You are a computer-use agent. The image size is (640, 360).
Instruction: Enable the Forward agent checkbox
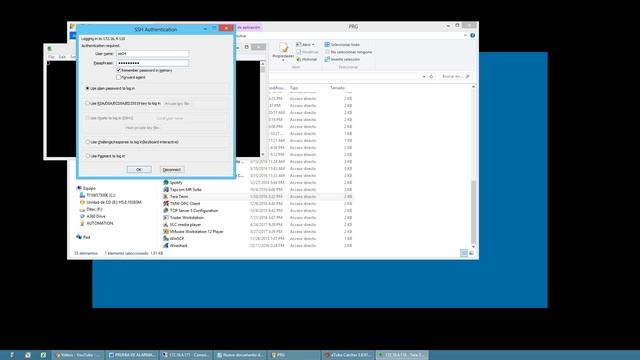tap(119, 77)
